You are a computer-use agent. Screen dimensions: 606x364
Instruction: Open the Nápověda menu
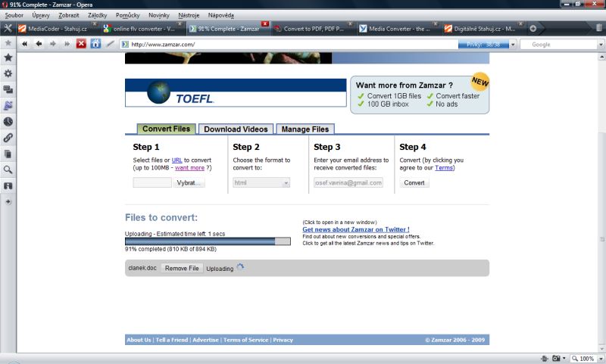coord(220,15)
